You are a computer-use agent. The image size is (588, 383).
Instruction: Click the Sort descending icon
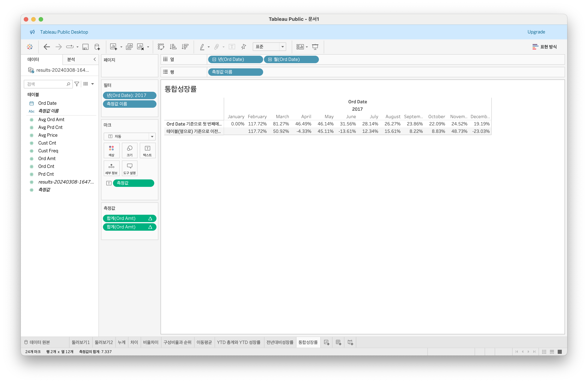[185, 47]
